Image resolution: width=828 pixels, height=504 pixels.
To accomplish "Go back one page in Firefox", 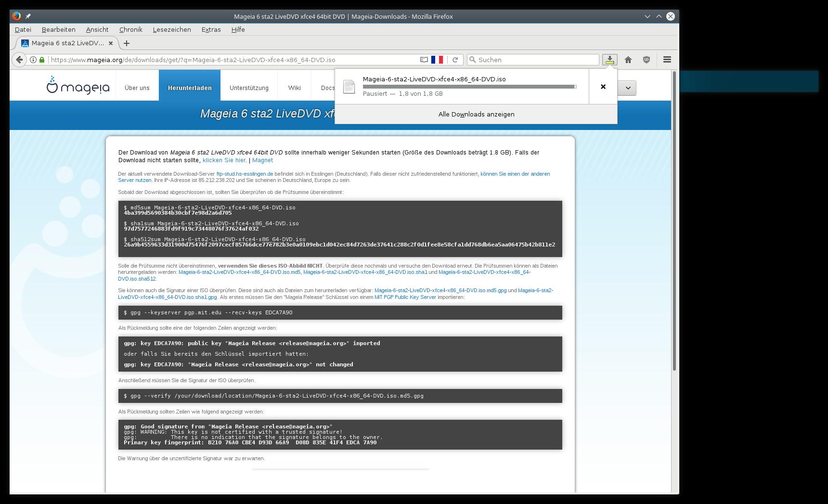I will [x=19, y=60].
